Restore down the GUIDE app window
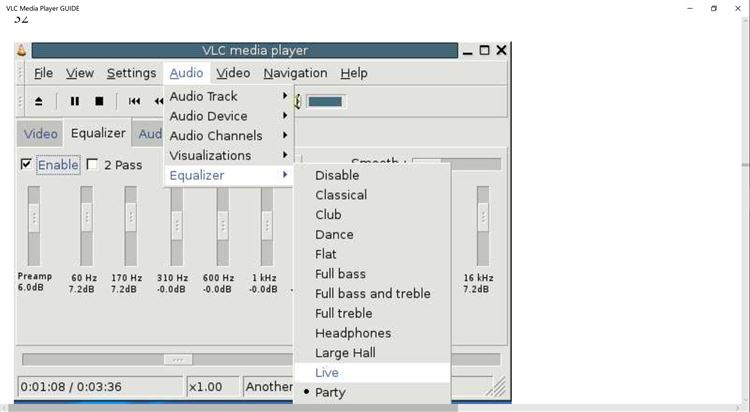The image size is (750, 412). (714, 8)
